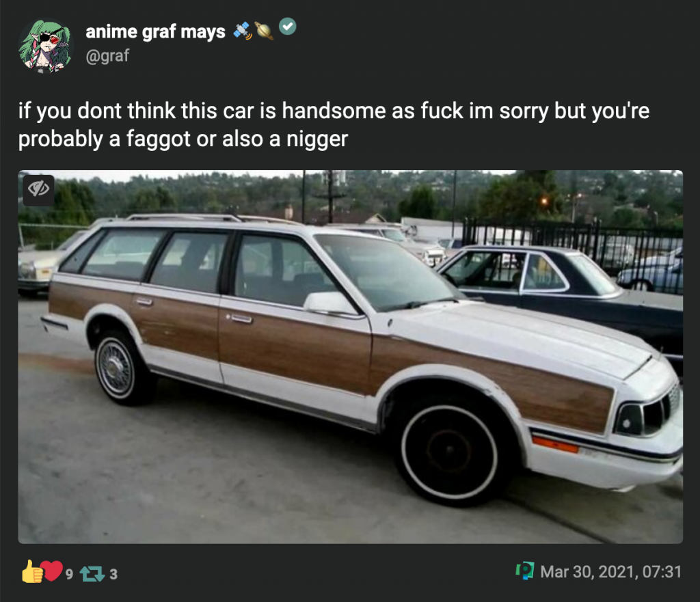Click the ringed planet emoji in the name
Image resolution: width=700 pixels, height=602 pixels.
point(265,30)
